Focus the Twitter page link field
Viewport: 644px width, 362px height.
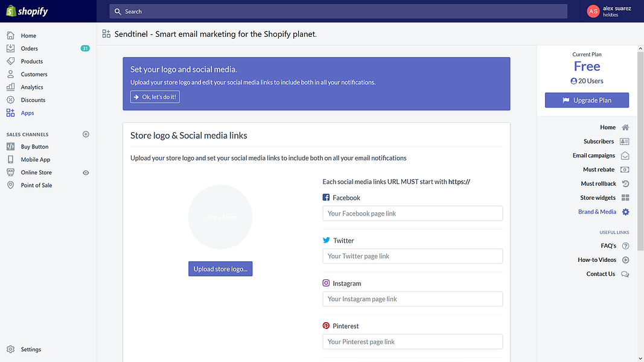[412, 256]
